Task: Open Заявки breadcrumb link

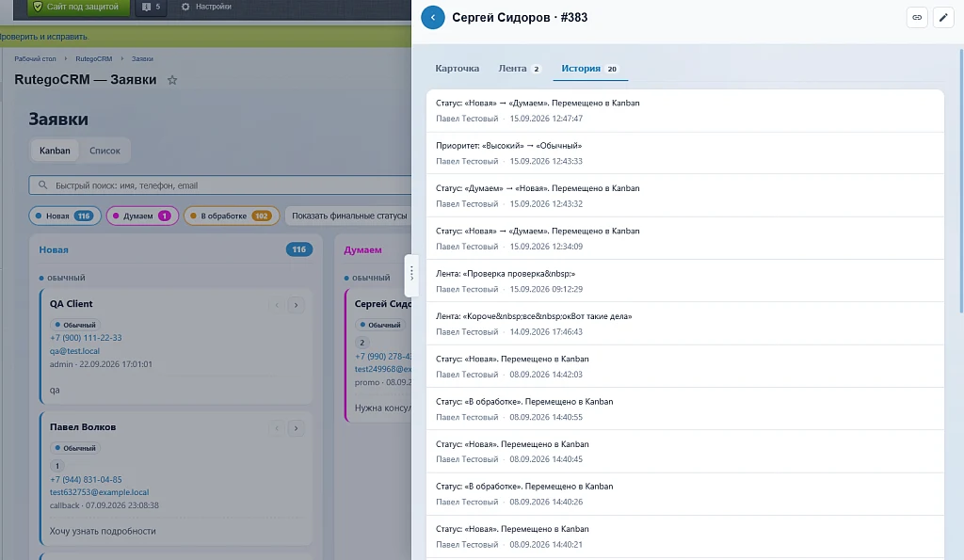Action: coord(142,59)
